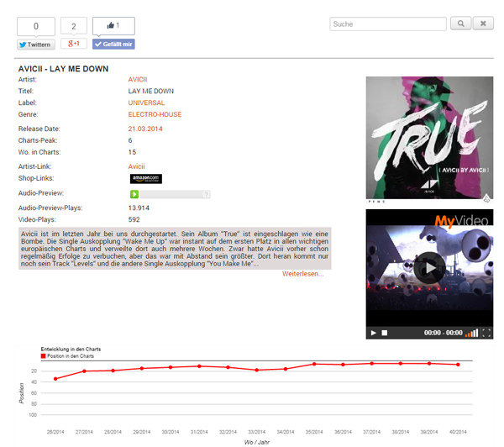Click the Twitter count bubble showing 0
Viewport: 504px width, 447px height.
tap(36, 26)
